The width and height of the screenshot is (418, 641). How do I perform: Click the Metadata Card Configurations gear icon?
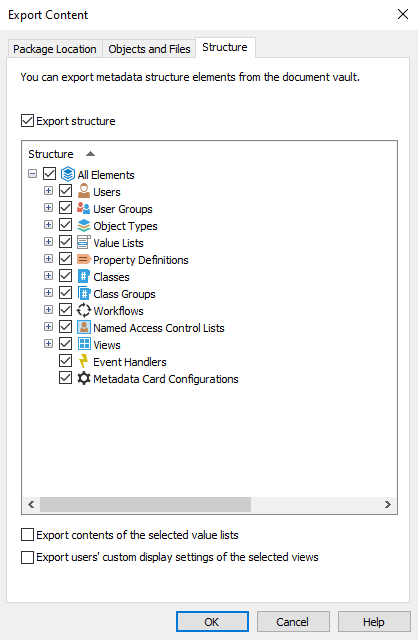[x=84, y=379]
